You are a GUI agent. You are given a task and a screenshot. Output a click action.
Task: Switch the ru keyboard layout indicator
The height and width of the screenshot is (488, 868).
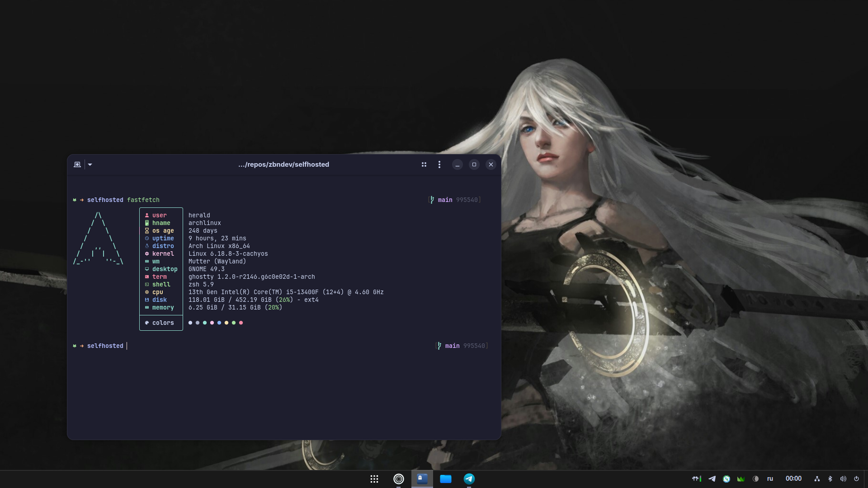770,479
